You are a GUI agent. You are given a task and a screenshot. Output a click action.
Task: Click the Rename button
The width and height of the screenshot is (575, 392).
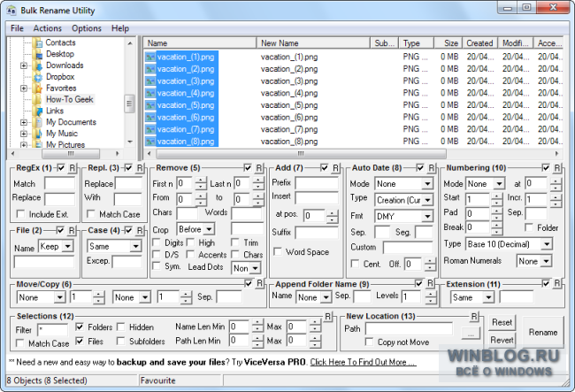pos(543,332)
